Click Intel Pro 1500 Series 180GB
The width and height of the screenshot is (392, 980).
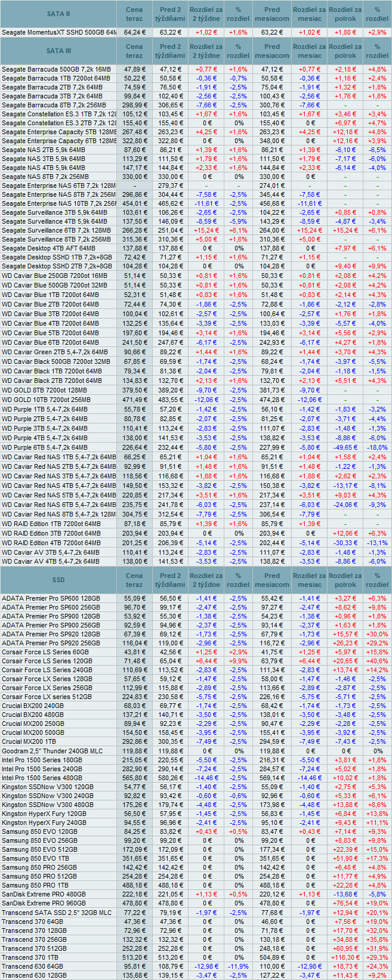click(42, 760)
